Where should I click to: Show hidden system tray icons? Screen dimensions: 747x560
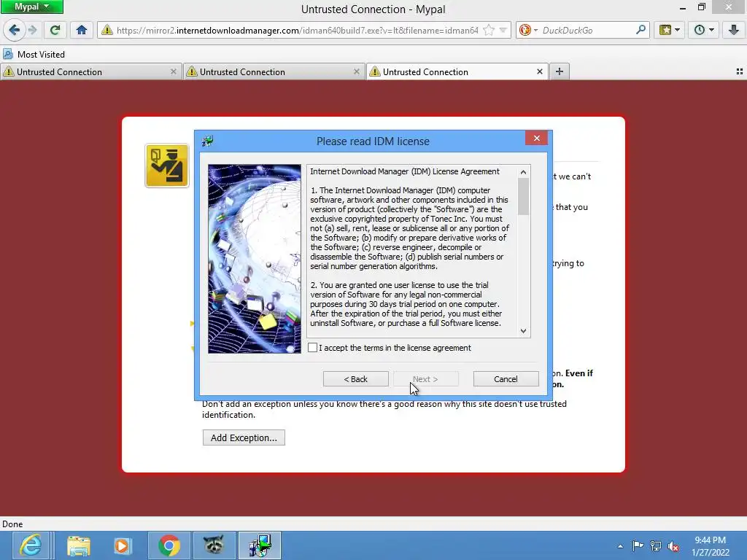pyautogui.click(x=620, y=546)
